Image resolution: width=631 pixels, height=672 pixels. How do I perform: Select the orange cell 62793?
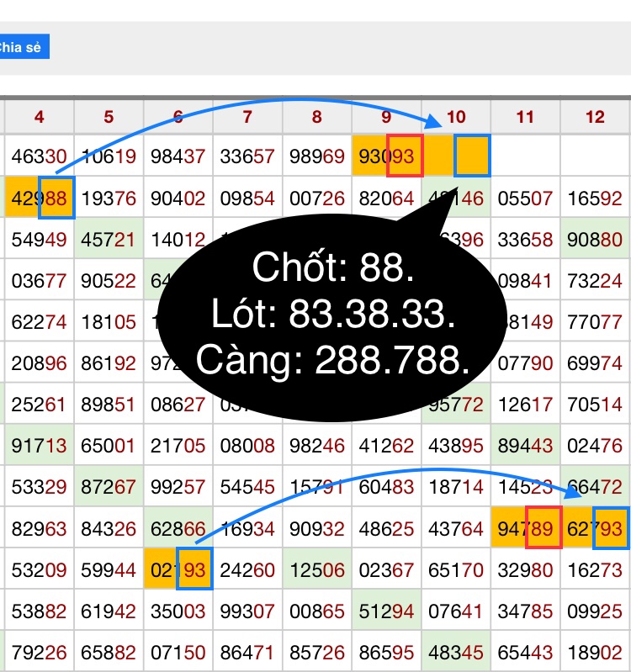point(595,528)
